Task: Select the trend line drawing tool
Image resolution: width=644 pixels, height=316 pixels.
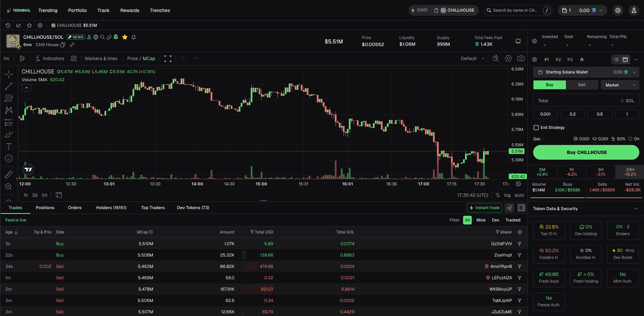Action: (x=9, y=86)
